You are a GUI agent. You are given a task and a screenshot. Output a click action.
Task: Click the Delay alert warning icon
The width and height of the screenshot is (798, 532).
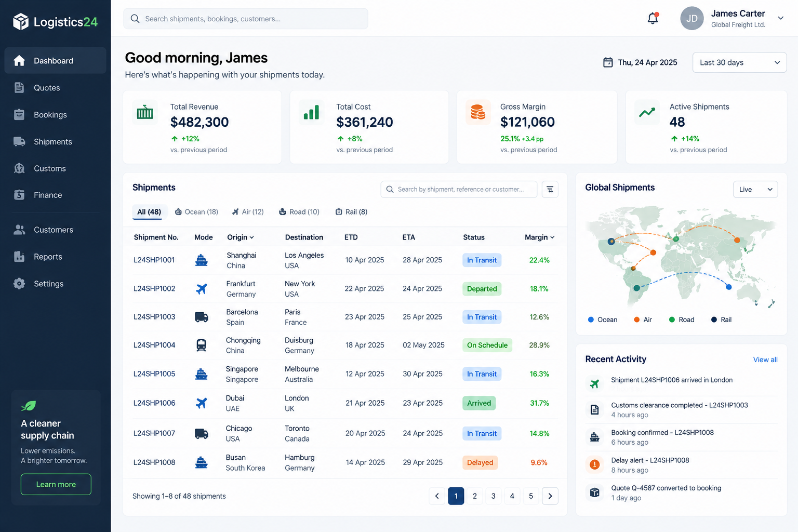[x=595, y=464]
